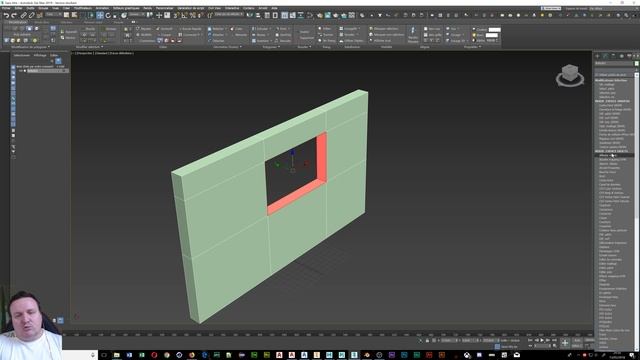Open the Affichage tab in scene explorer

pyautogui.click(x=40, y=56)
